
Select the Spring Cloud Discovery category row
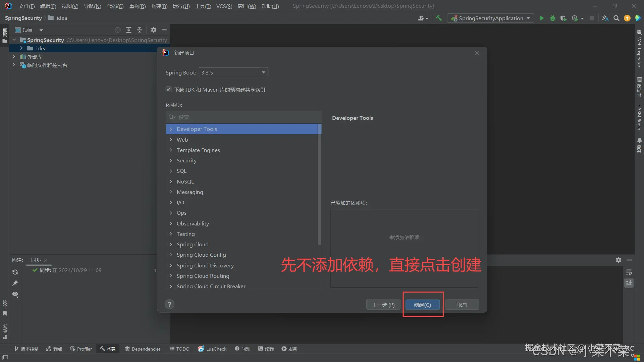(242, 265)
